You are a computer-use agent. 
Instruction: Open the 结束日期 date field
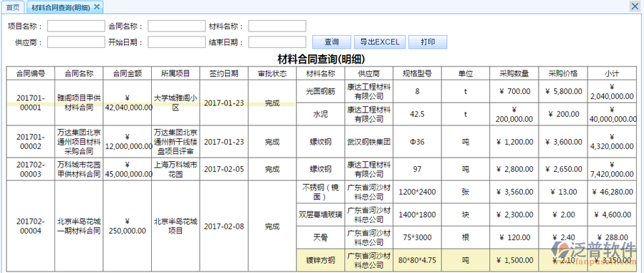pos(277,42)
